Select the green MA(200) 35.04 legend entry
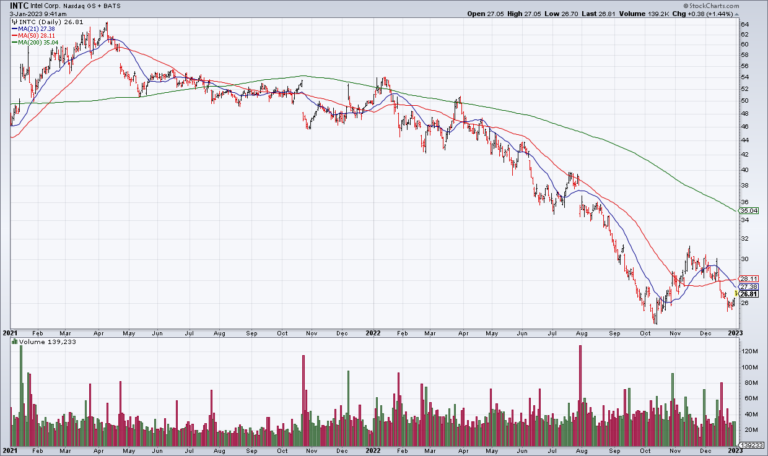Viewport: 768px width, 456px height. tap(35, 43)
